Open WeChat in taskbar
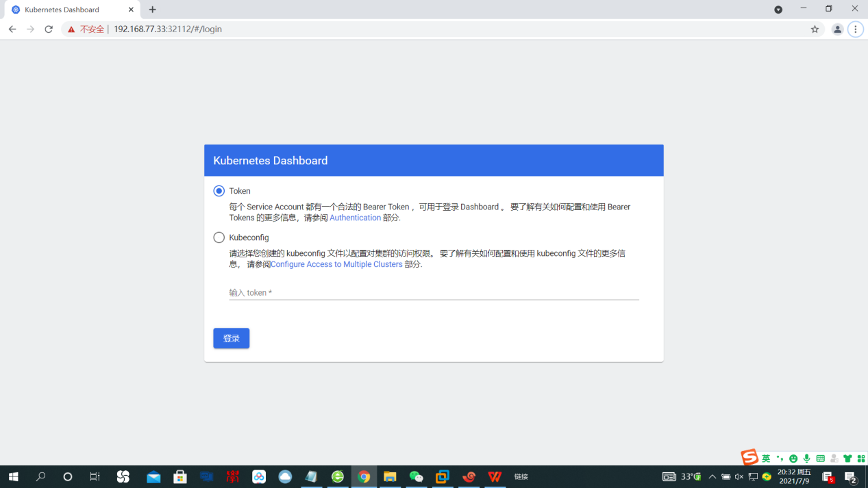Screen dimensions: 868x488 [x=416, y=476]
